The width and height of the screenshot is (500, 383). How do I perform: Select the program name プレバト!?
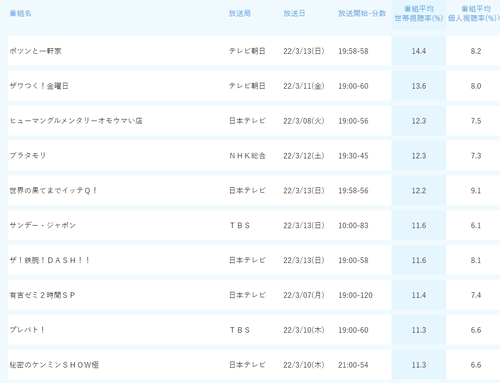tap(27, 330)
